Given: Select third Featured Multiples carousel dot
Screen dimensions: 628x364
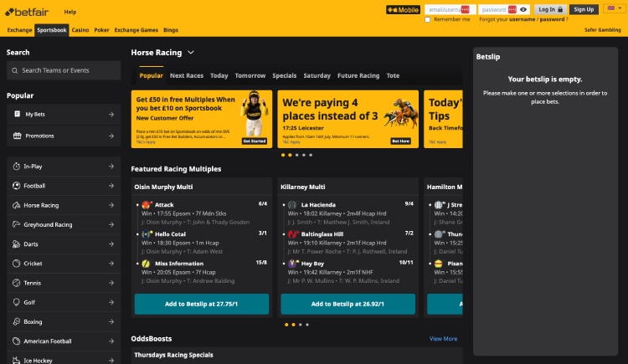Looking at the screenshot, I should pos(301,325).
